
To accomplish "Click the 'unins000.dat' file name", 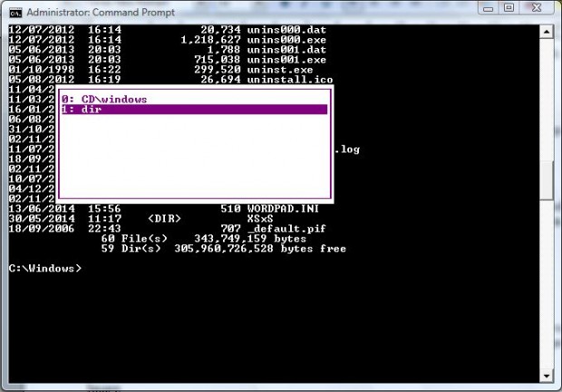I will point(286,30).
